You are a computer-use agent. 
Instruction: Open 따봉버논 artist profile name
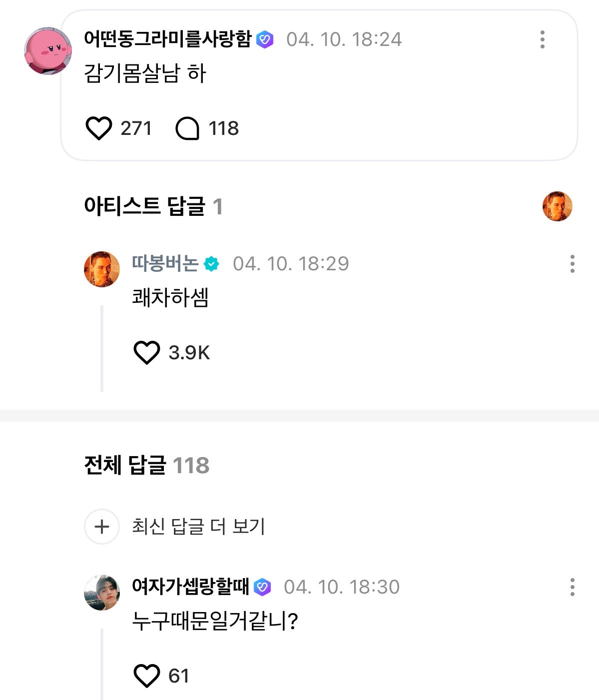[165, 263]
